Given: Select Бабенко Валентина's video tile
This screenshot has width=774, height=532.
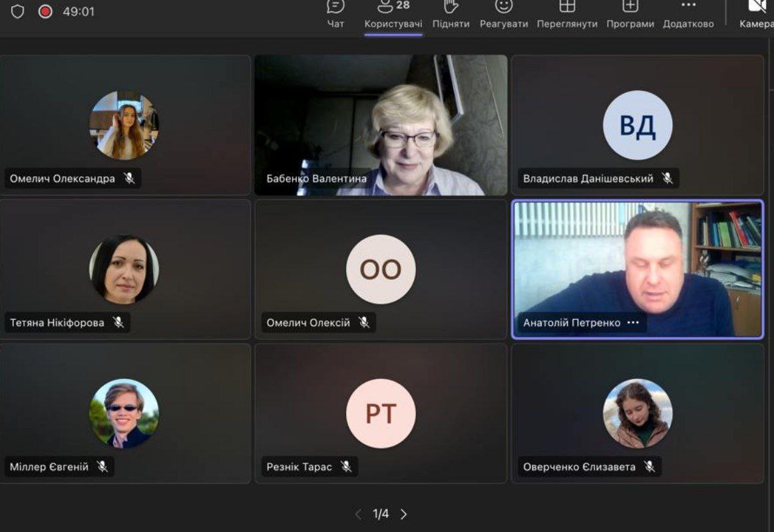Looking at the screenshot, I should 381,125.
